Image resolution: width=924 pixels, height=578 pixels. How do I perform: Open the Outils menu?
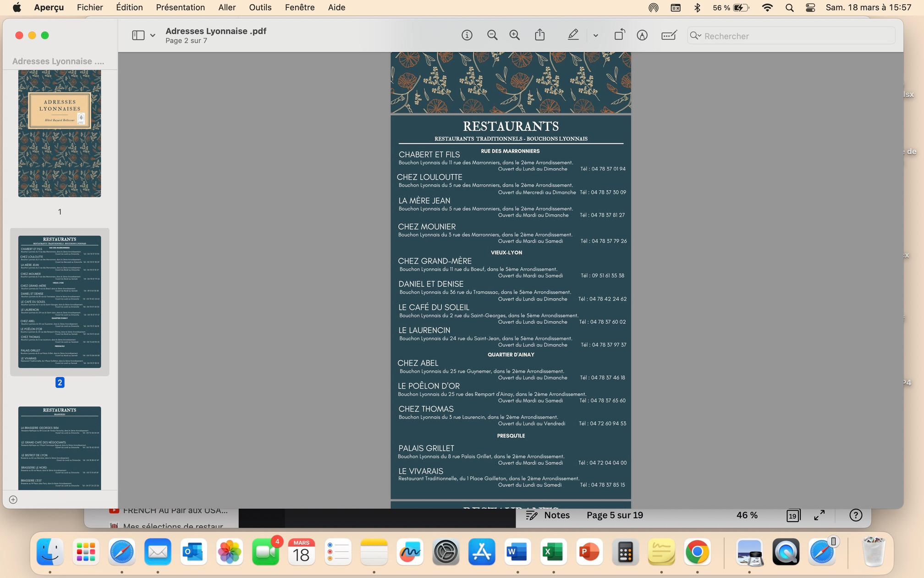point(260,7)
